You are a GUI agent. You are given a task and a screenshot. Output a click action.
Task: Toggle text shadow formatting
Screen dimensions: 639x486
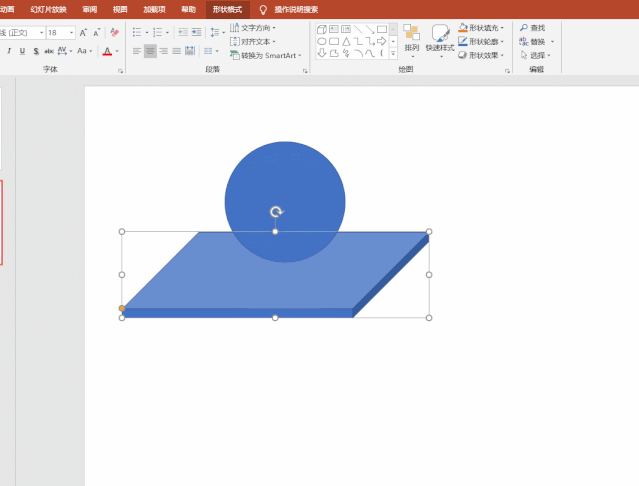[36, 51]
